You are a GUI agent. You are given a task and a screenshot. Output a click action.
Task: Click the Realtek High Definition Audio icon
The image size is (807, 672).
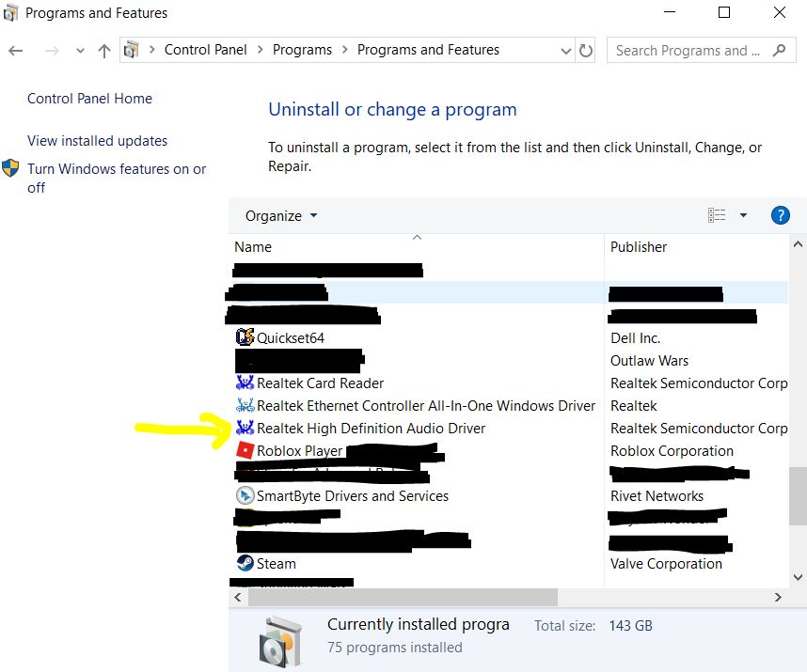[x=245, y=428]
